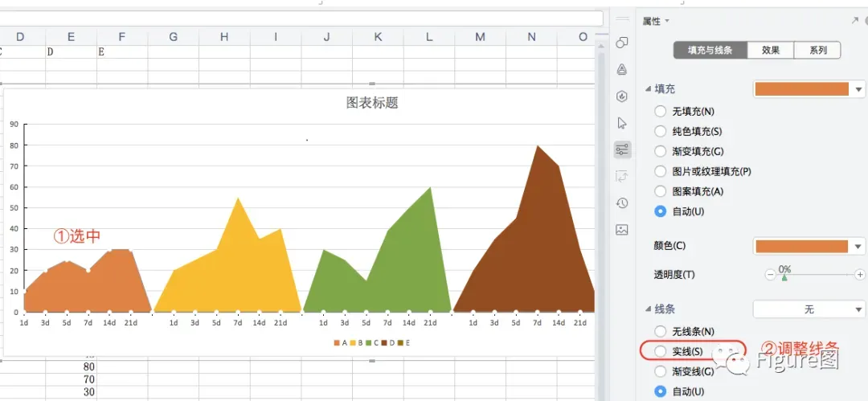Click the y-axis label 90
The width and height of the screenshot is (868, 401).
point(14,124)
